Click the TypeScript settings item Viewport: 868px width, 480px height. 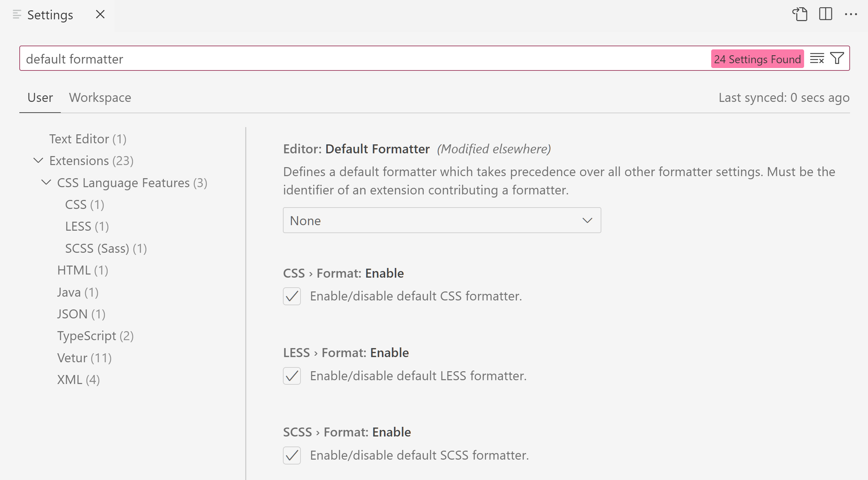(x=95, y=336)
